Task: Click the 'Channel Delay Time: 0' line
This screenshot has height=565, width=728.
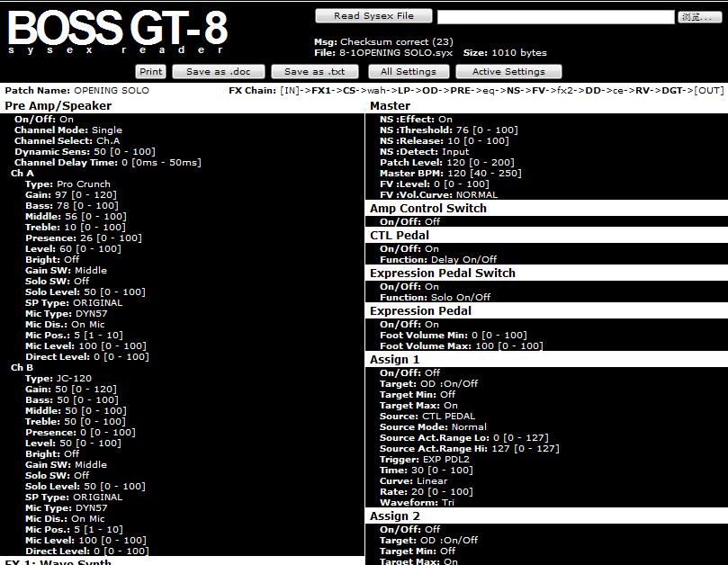Action: [108, 163]
